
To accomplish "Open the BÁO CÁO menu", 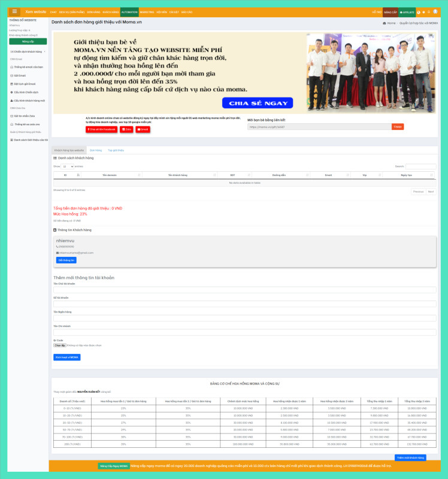I will 187,12.
